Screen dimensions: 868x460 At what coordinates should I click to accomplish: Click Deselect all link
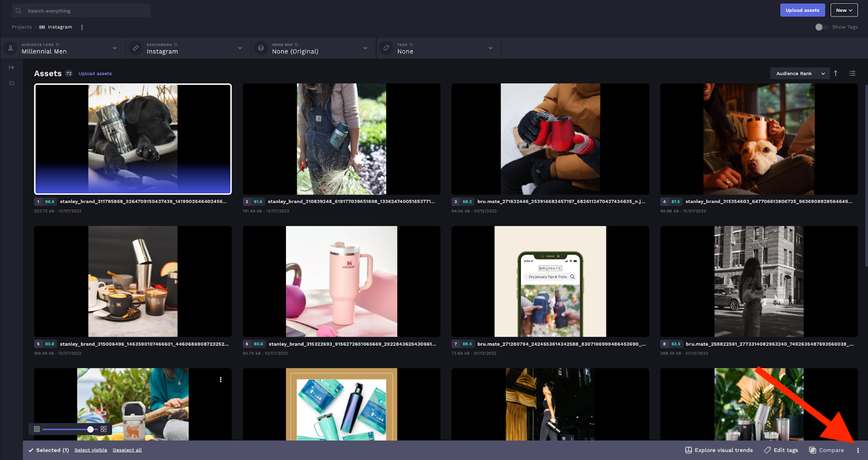coord(127,450)
